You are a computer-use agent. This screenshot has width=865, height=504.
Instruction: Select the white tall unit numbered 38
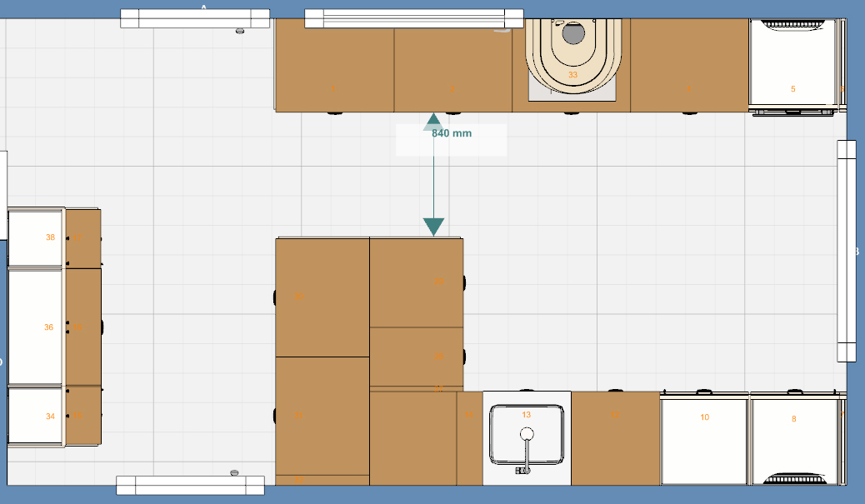[35, 237]
